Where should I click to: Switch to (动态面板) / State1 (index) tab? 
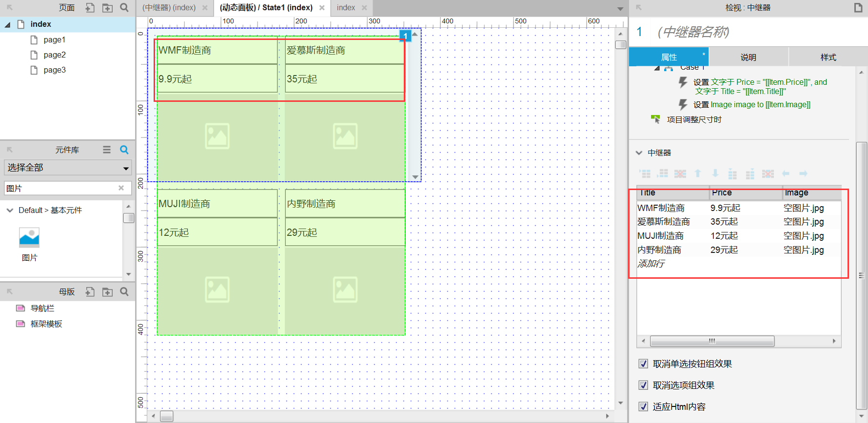click(266, 8)
